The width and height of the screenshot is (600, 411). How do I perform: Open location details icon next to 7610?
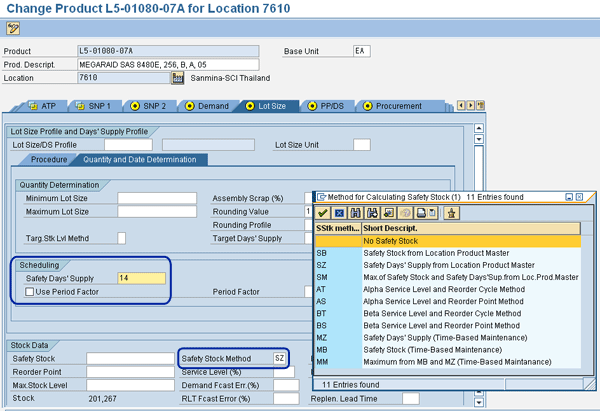pyautogui.click(x=177, y=78)
